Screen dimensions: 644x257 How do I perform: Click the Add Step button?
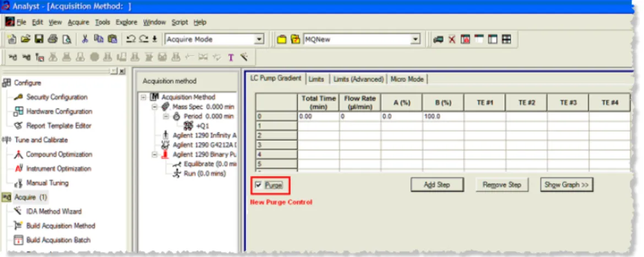pyautogui.click(x=437, y=185)
